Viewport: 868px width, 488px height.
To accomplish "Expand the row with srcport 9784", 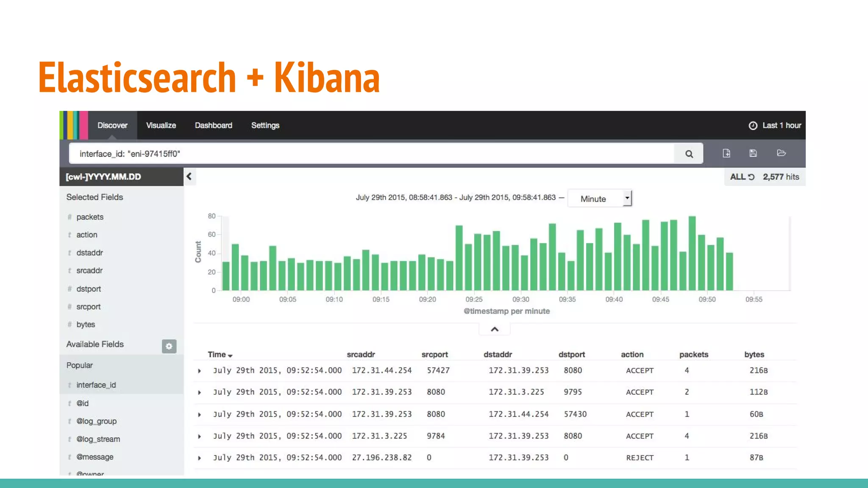I will tap(200, 436).
